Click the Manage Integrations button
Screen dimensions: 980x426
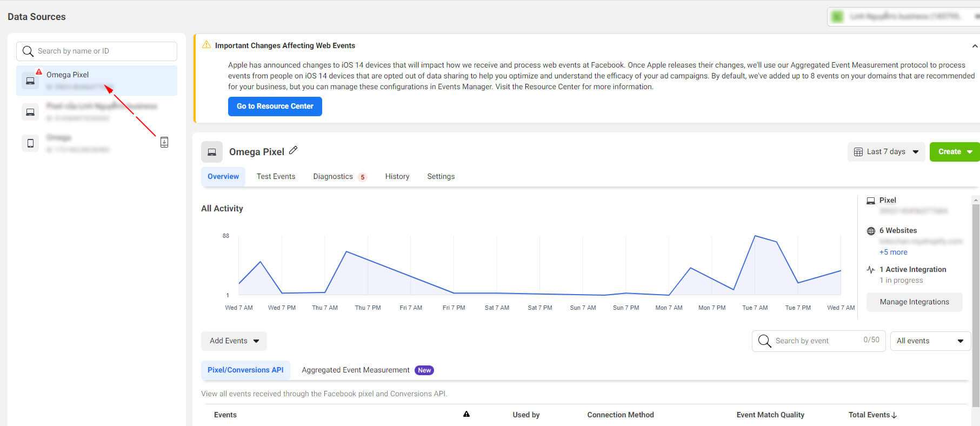[915, 302]
